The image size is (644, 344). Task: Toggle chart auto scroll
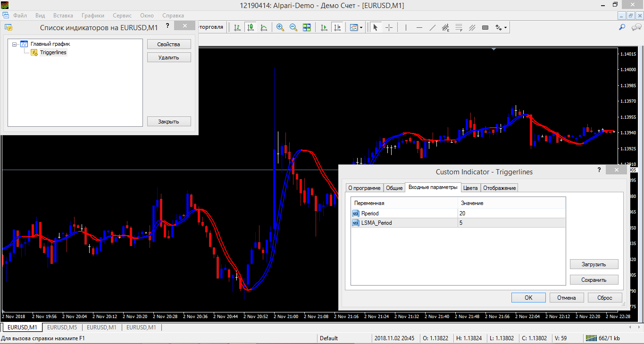(324, 27)
